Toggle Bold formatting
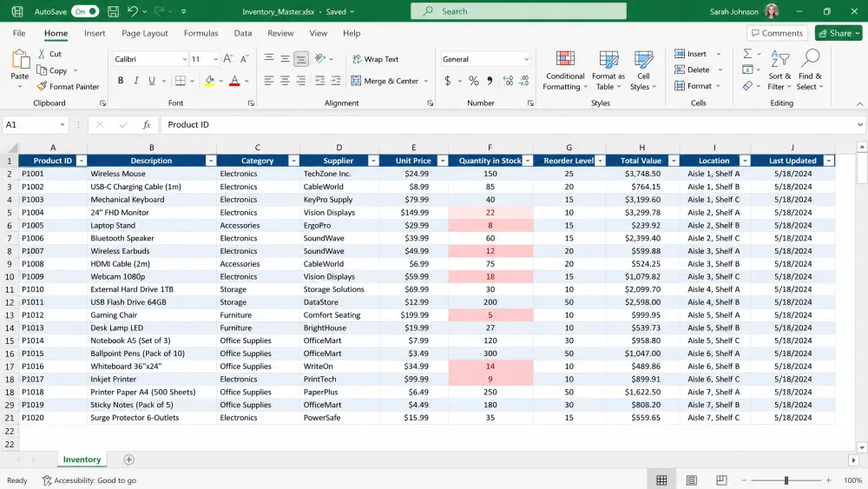868x489 pixels. pyautogui.click(x=121, y=81)
